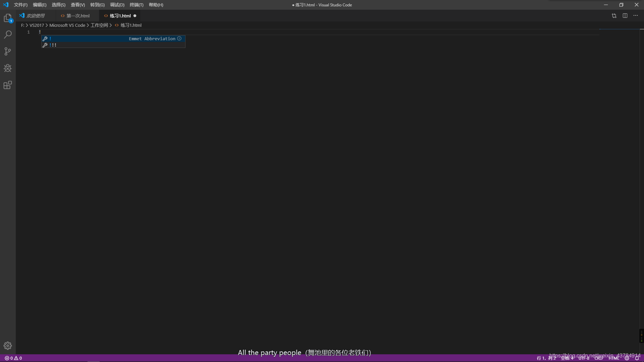Open the Explorer view in activity bar

8,18
